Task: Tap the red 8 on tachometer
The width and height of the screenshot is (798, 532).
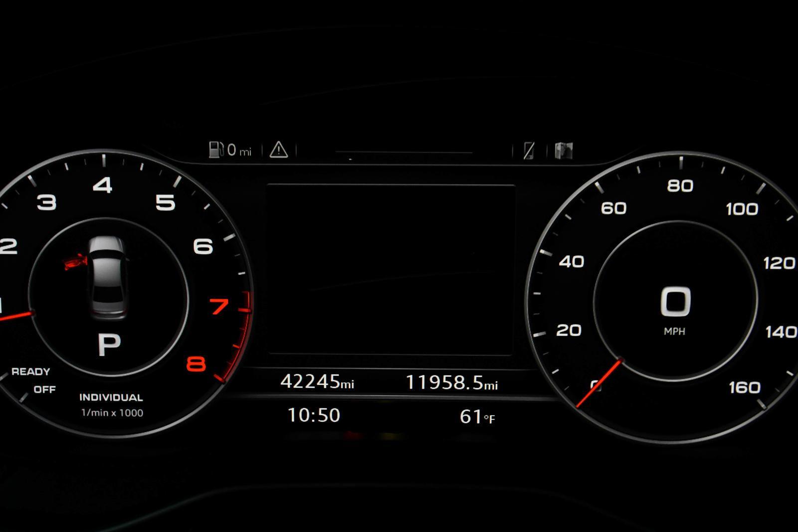Action: [x=196, y=364]
